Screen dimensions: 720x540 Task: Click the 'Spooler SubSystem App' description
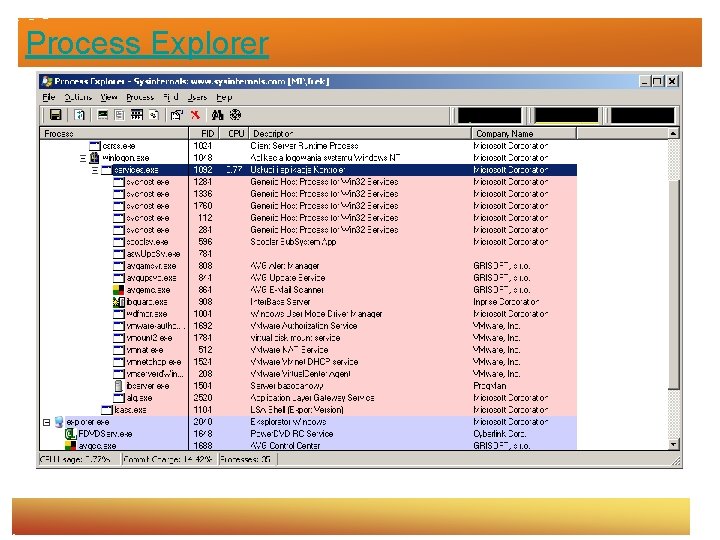tap(293, 242)
